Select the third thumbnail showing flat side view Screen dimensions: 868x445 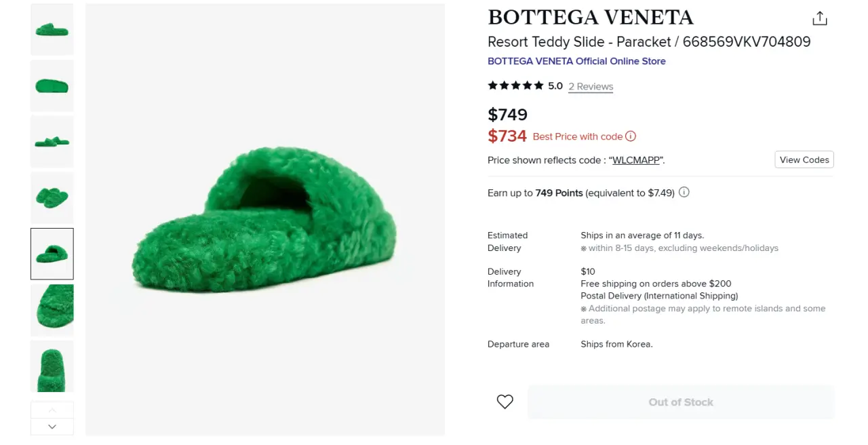click(x=52, y=142)
